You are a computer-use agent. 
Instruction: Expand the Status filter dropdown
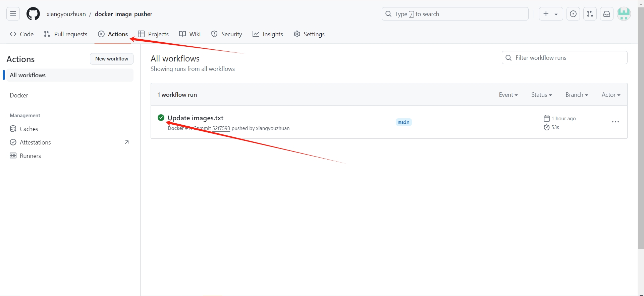(541, 95)
